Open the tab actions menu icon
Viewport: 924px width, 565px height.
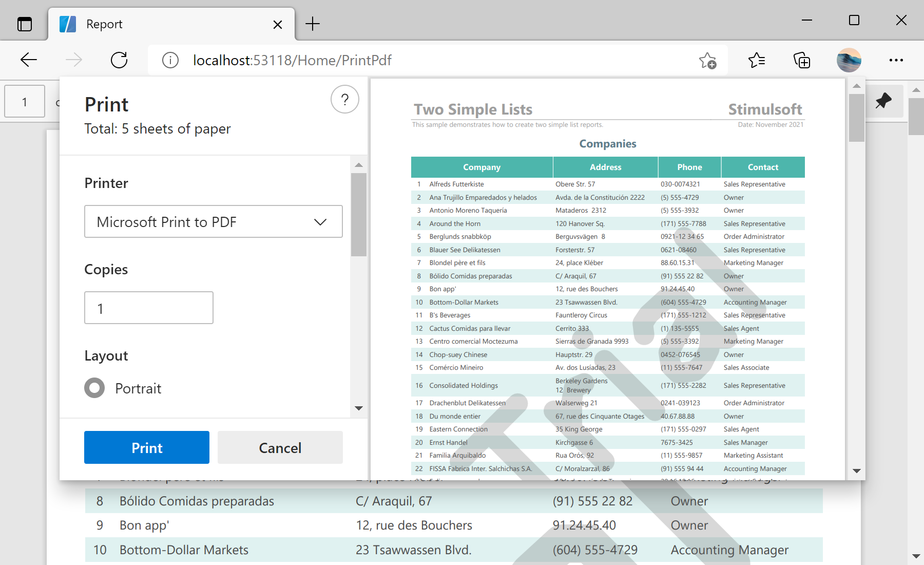point(25,24)
